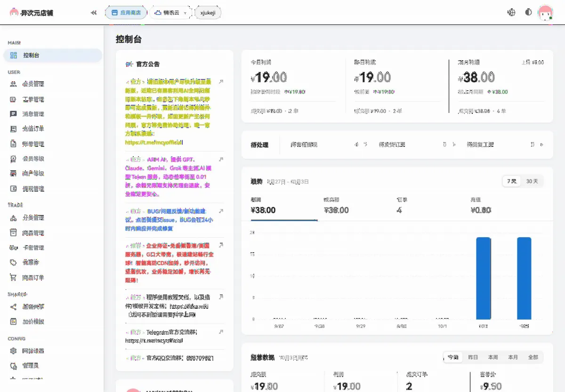Open link arrow of the ARM AI announcement

tap(221, 160)
